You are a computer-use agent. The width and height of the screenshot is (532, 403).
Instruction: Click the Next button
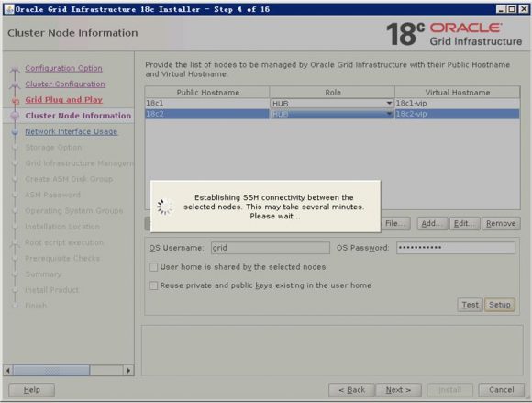click(x=398, y=390)
